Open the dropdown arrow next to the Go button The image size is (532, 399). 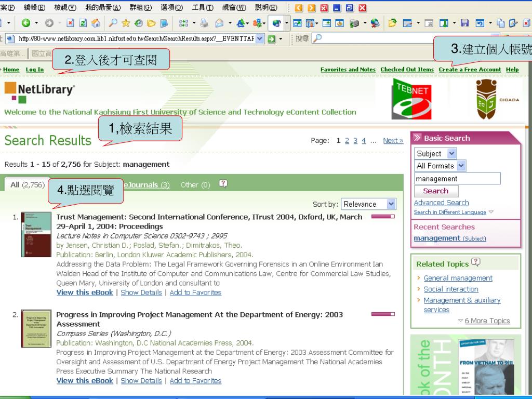(x=281, y=38)
